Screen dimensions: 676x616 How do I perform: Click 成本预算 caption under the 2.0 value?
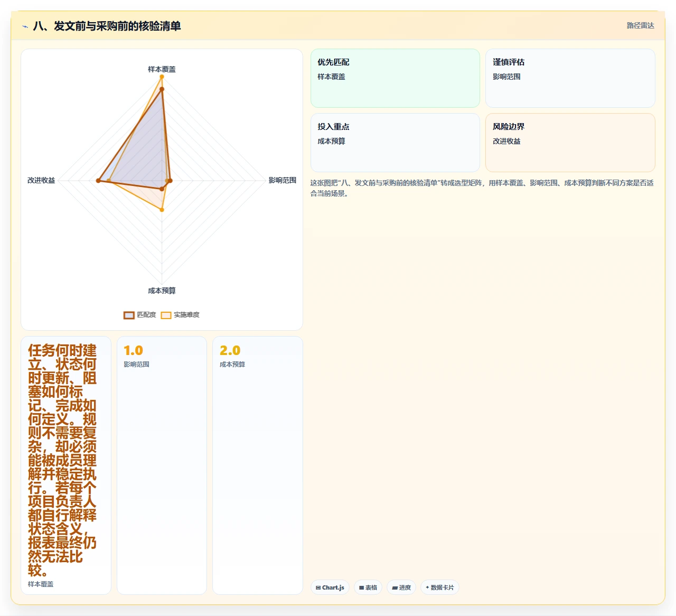(x=232, y=365)
